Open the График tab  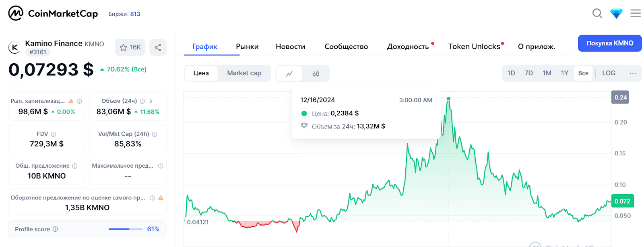205,47
